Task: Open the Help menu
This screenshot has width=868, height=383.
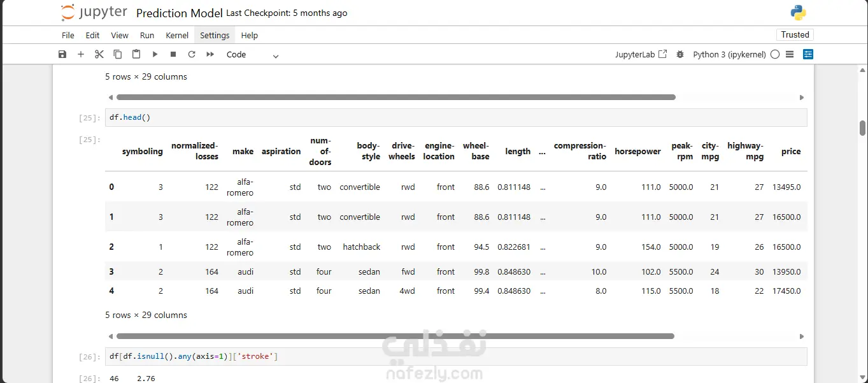Action: pos(250,35)
